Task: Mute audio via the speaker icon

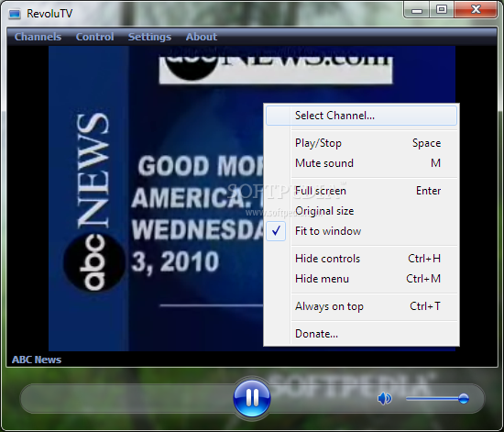Action: pyautogui.click(x=385, y=399)
